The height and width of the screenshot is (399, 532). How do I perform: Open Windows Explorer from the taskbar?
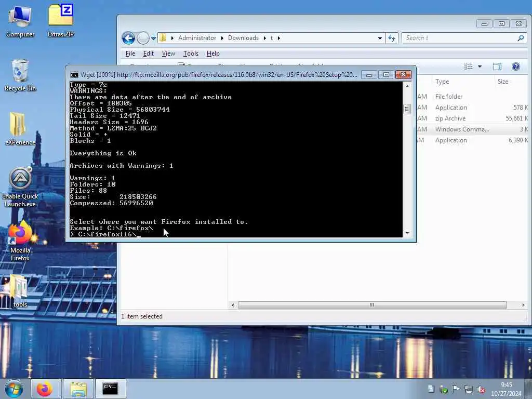[x=79, y=389]
